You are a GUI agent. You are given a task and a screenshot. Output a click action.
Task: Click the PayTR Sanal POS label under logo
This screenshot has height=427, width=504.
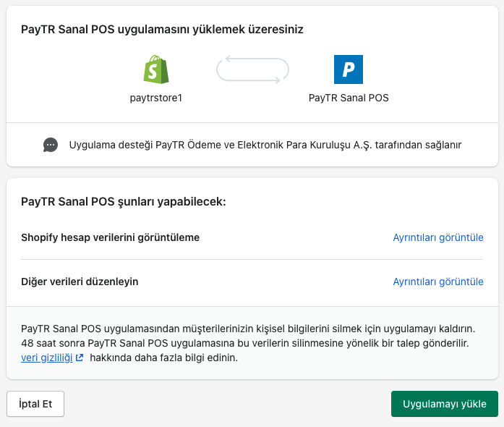[x=349, y=98]
